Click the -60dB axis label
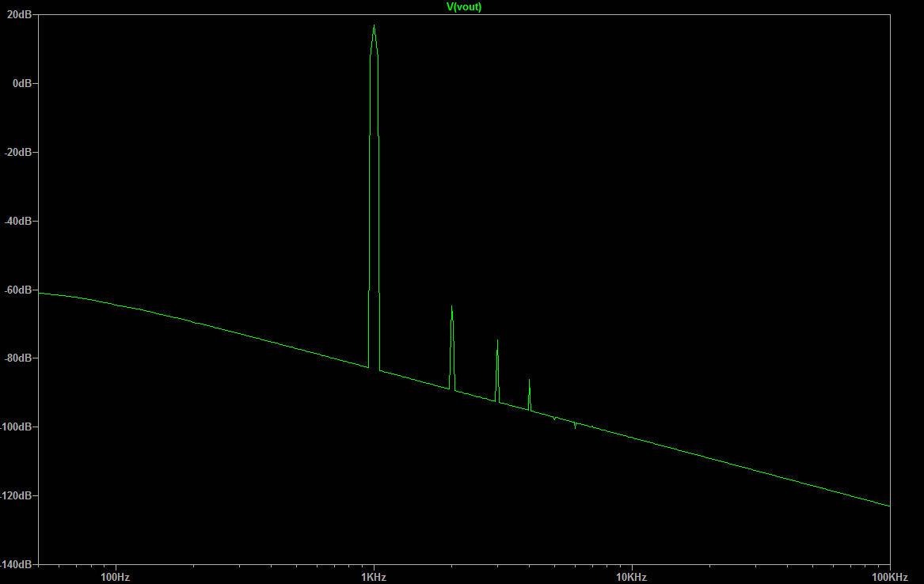924x584 pixels. (17, 290)
